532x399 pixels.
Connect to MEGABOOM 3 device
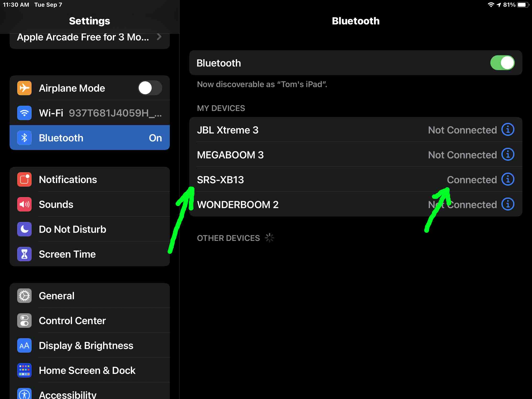355,155
